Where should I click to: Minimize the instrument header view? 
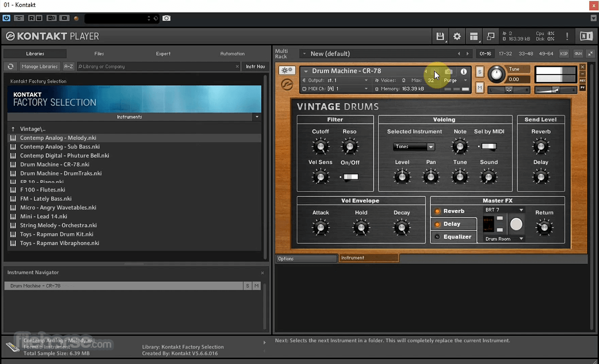(582, 74)
